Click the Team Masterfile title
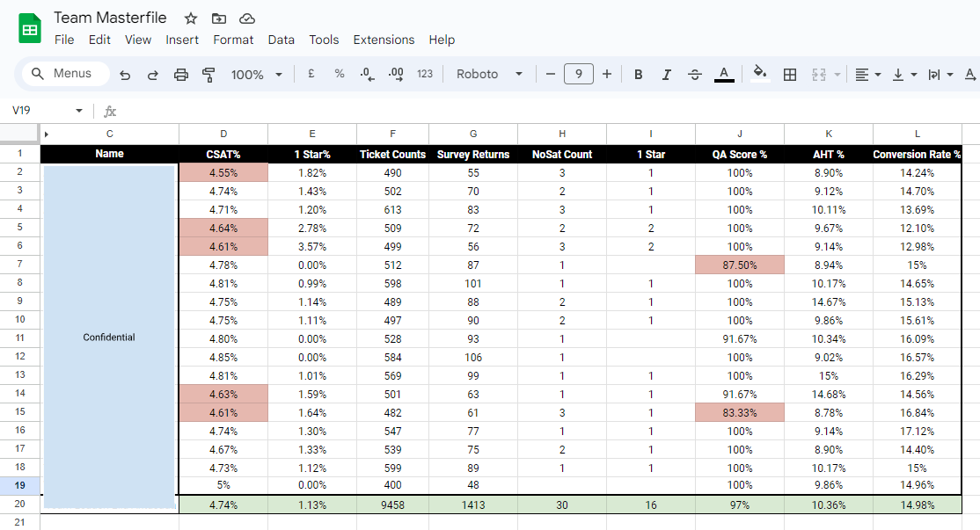 (x=110, y=18)
